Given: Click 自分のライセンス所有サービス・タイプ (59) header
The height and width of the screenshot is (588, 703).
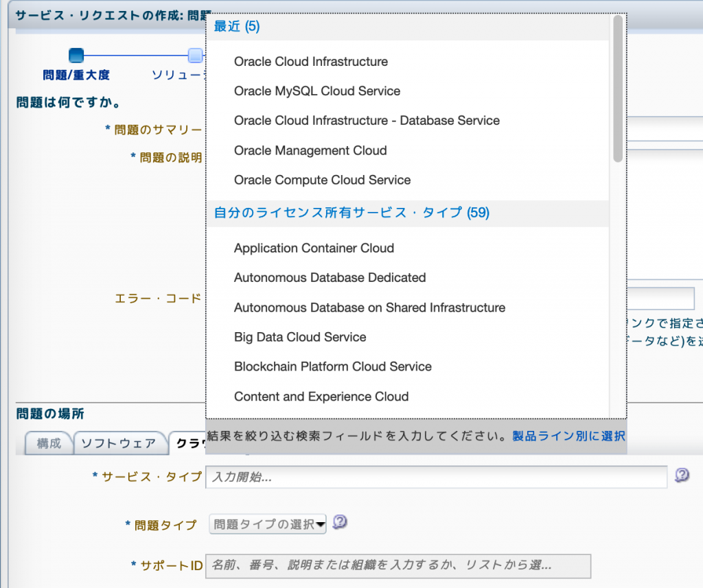Looking at the screenshot, I should pos(351,213).
